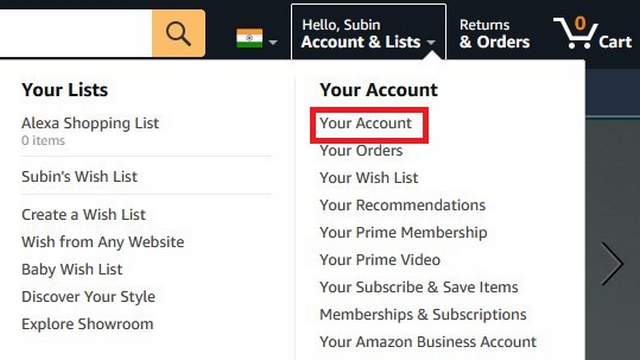View Your Subscribe & Save Items

pos(419,287)
